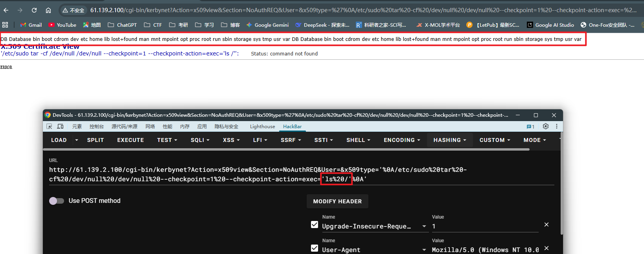Viewport: 644px width, 254px height.
Task: Select the HackBar tab
Action: point(292,127)
